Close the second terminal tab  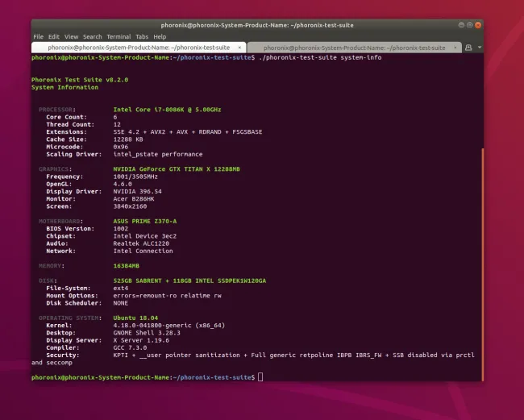coord(455,48)
